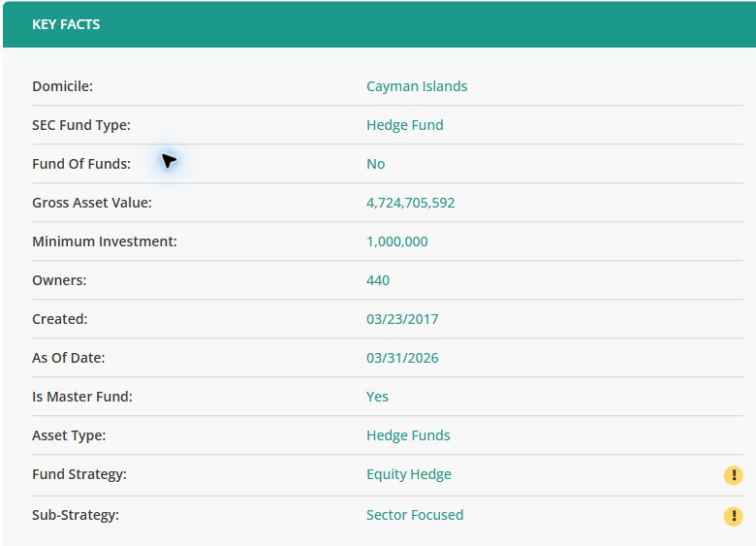Click the SEC Fund Type label
756x546 pixels.
(x=81, y=125)
